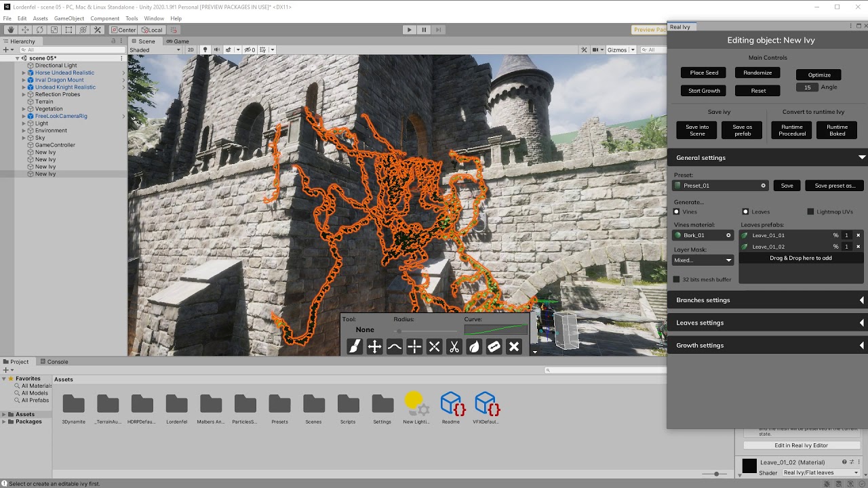Select the ivy Add leaves tool
The height and width of the screenshot is (488, 868).
(474, 347)
